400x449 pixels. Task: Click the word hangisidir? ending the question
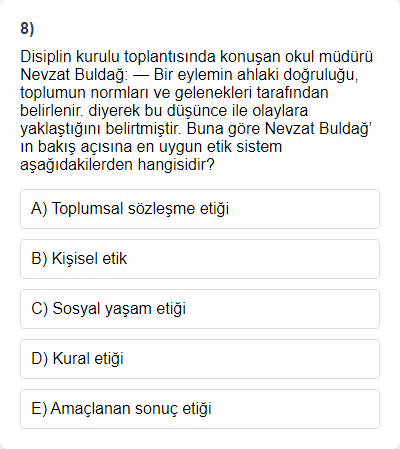tap(176, 165)
